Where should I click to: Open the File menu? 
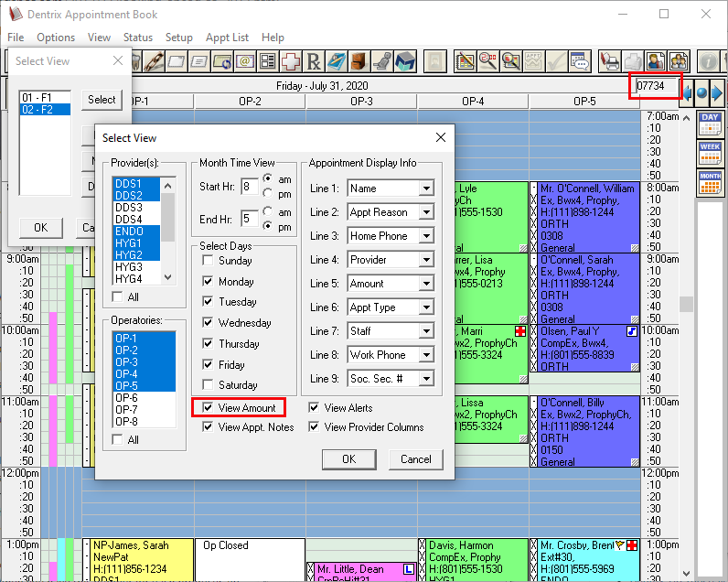click(16, 38)
